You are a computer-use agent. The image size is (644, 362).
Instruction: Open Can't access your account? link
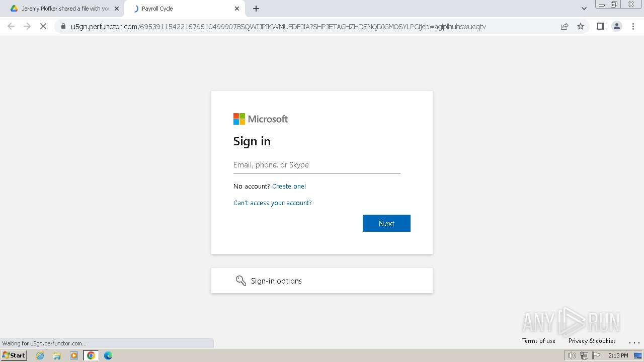click(272, 203)
